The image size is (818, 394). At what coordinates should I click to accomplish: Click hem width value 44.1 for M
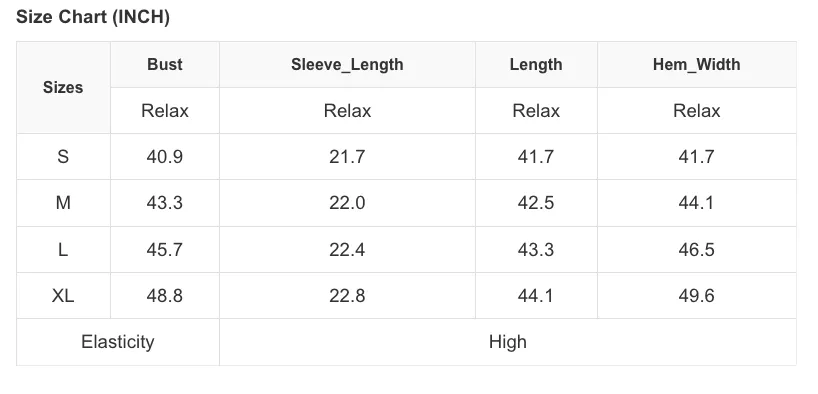(697, 203)
